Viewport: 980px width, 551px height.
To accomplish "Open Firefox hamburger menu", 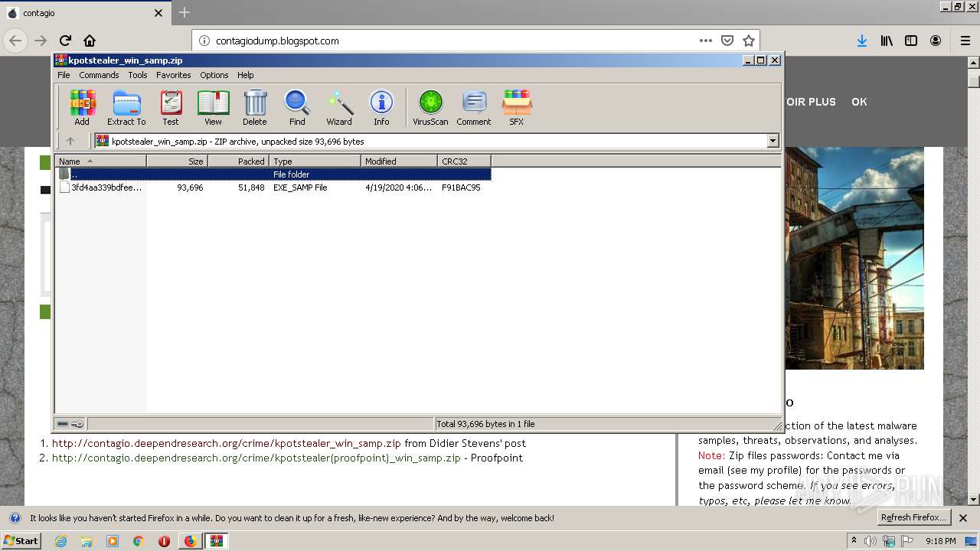I will [965, 41].
